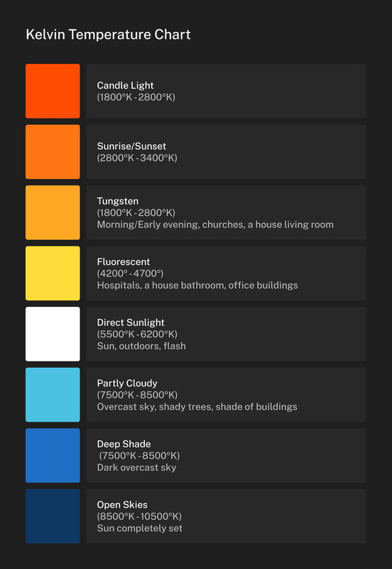Click the 'Sun completely set' description
The height and width of the screenshot is (569, 392).
point(140,528)
